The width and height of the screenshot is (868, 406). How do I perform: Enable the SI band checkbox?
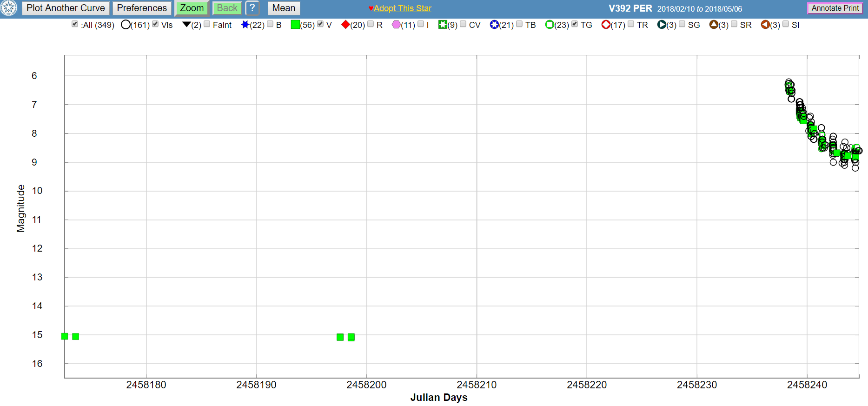tap(786, 24)
